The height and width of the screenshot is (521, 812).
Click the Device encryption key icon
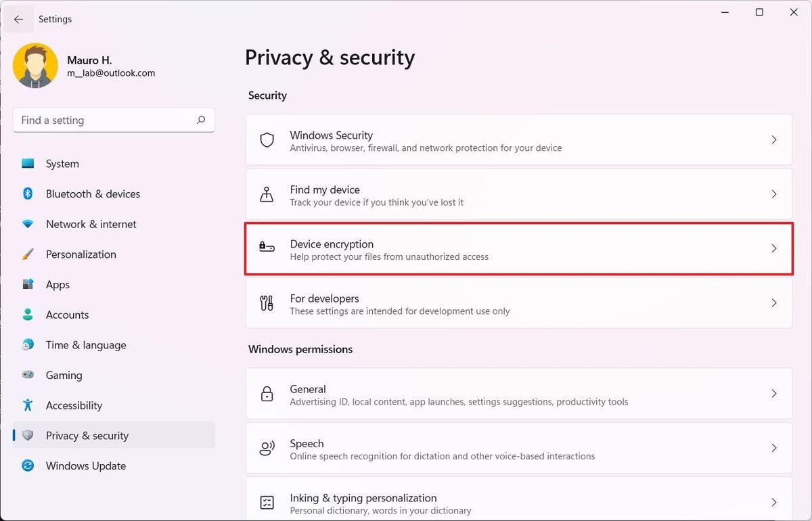click(267, 248)
